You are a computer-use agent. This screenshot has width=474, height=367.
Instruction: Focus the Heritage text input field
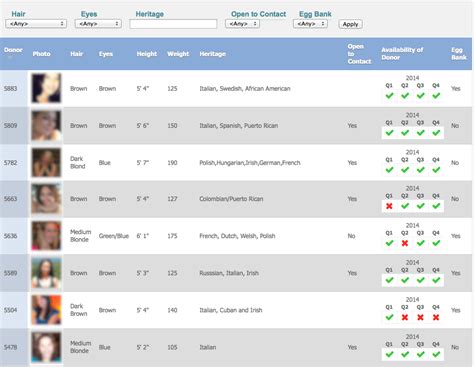coord(173,24)
